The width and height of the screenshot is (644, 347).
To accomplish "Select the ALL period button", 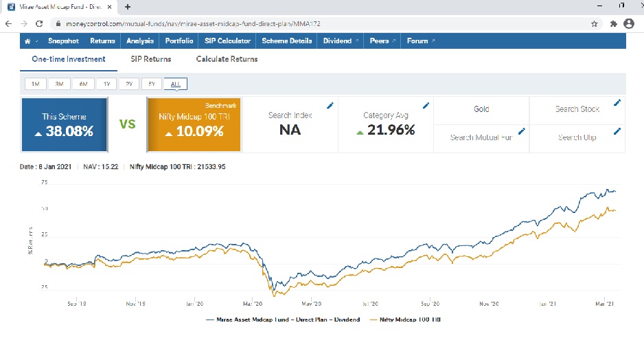I will click(175, 84).
